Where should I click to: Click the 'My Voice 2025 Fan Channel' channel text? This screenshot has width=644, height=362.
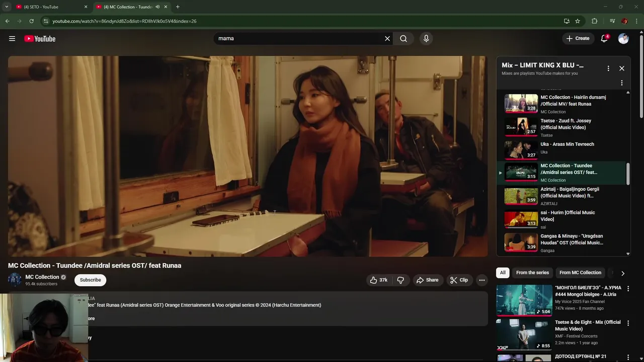(580, 301)
